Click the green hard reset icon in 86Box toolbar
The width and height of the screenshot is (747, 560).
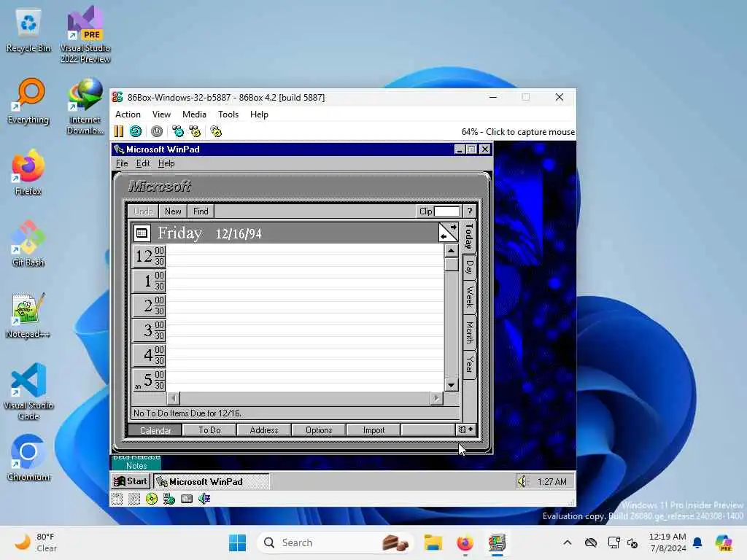click(x=136, y=131)
